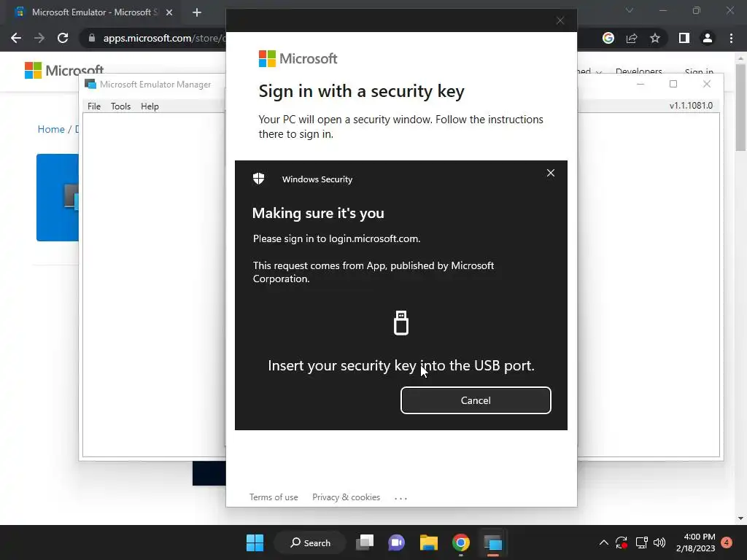
Task: Close the Microsoft sign-in window
Action: pos(560,20)
